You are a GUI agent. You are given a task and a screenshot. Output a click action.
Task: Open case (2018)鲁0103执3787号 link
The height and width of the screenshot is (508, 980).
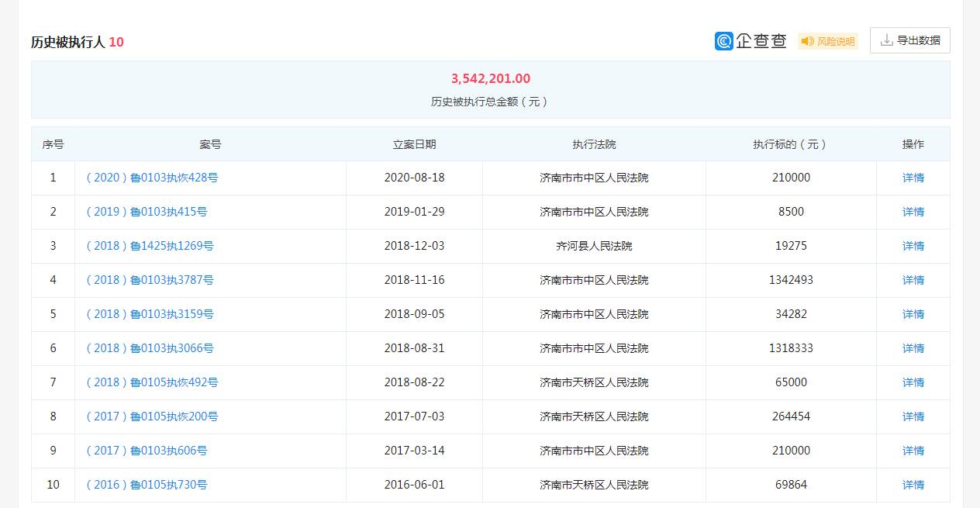[150, 280]
